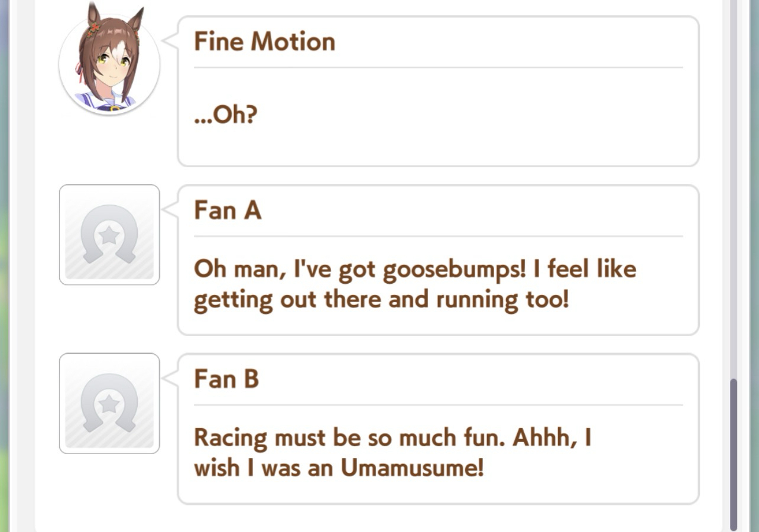This screenshot has width=759, height=532.
Task: Select the Fan A speaker name
Action: point(228,210)
